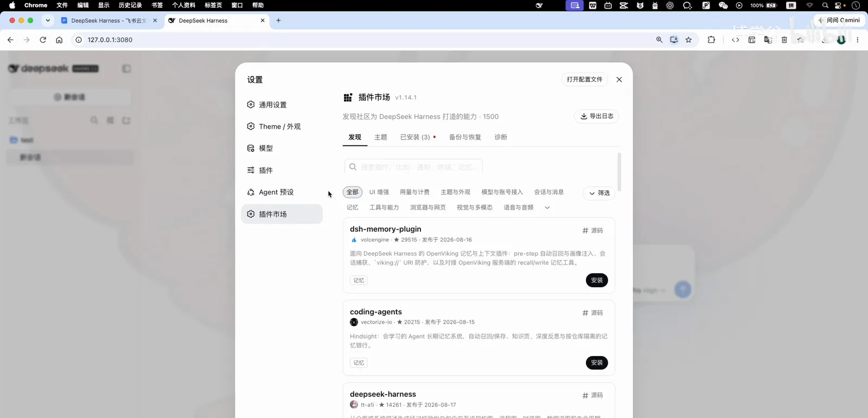Open the 历史记录 menu in menu bar
This screenshot has width=868, height=418.
click(x=130, y=5)
